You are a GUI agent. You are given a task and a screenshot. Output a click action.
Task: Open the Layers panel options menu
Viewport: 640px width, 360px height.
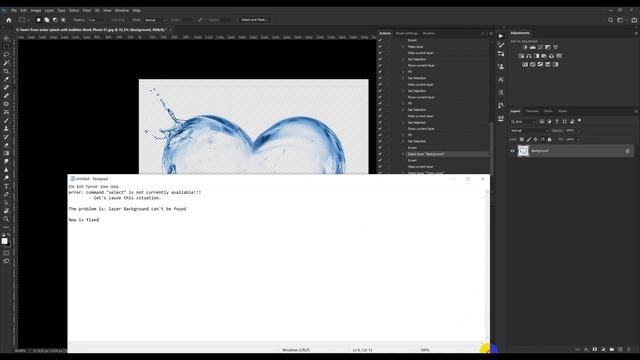(636, 111)
